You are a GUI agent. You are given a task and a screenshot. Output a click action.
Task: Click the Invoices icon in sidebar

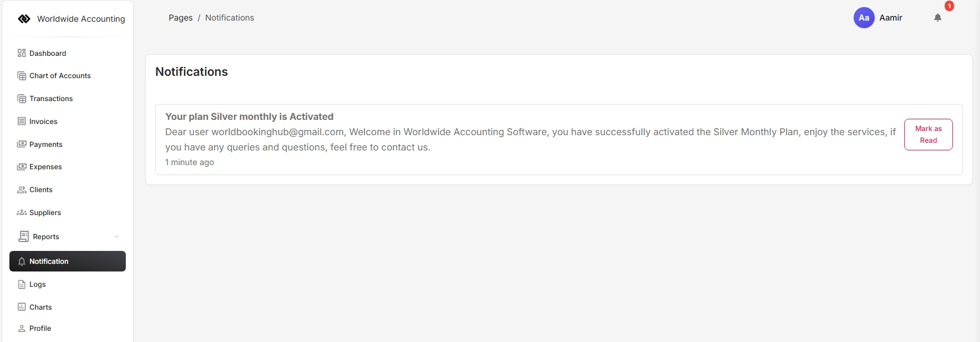[22, 122]
